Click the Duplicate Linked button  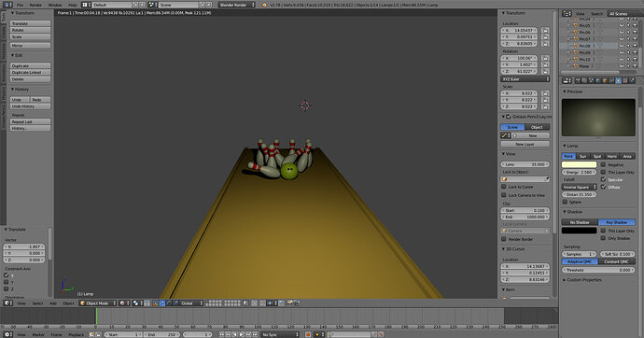pos(30,72)
